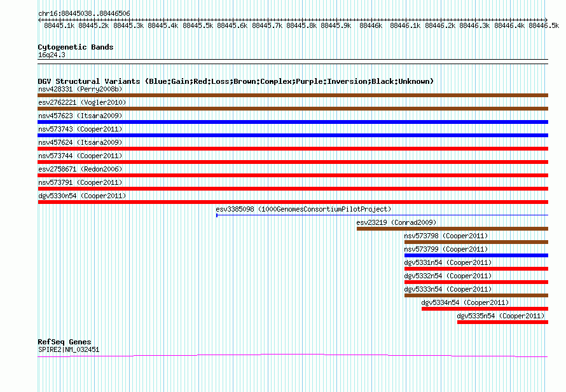This screenshot has width=566, height=392.
Task: Click the nsv428331 (Perry2008b) brown variant bar
Action: (x=293, y=95)
